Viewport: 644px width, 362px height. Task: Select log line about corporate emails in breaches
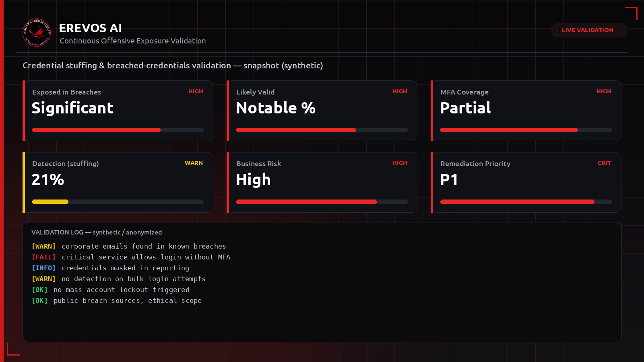[129, 246]
